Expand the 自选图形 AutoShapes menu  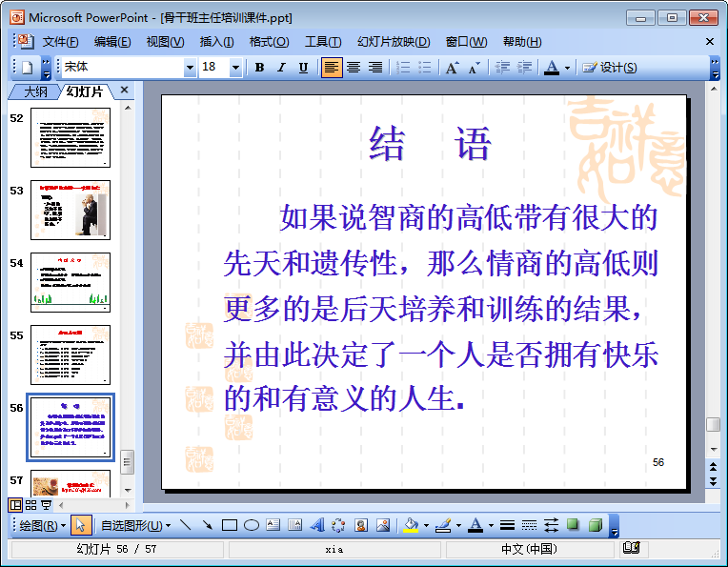tap(135, 525)
